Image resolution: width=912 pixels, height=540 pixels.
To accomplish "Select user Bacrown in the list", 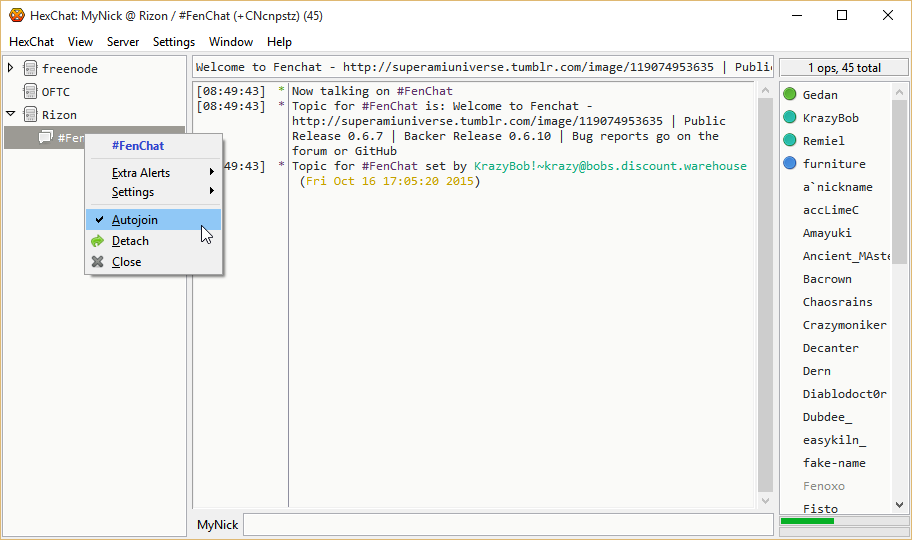I will coord(827,279).
